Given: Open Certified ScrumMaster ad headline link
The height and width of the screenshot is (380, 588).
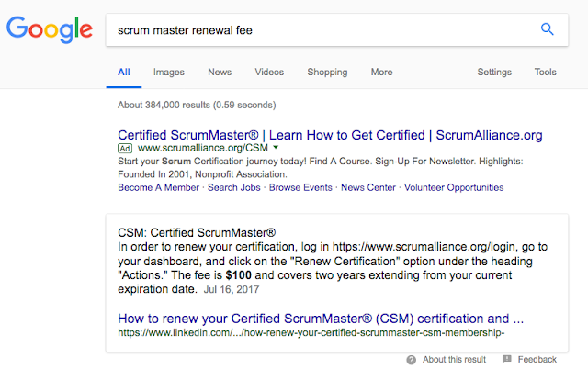Looking at the screenshot, I should [330, 135].
